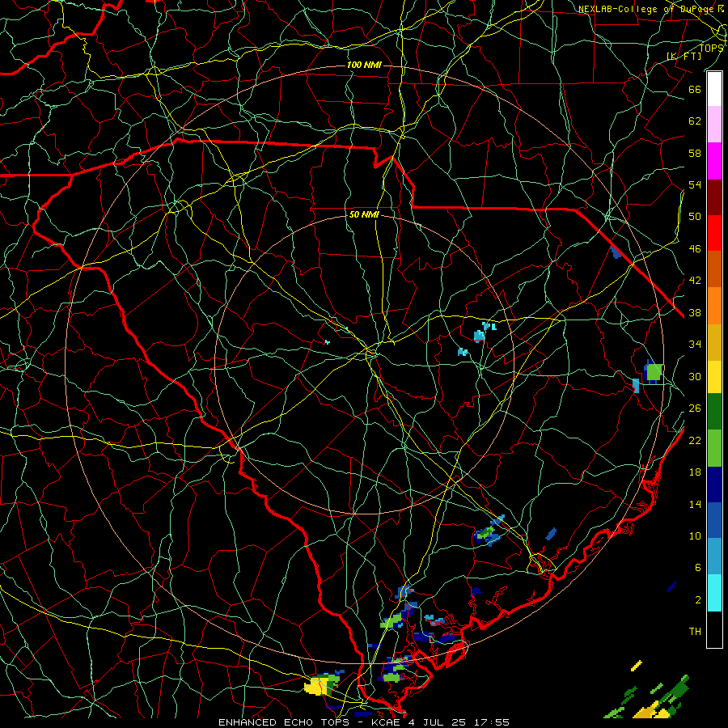The height and width of the screenshot is (728, 728).
Task: Click the black TH swatch at the legend's bottom
Action: coord(714,629)
